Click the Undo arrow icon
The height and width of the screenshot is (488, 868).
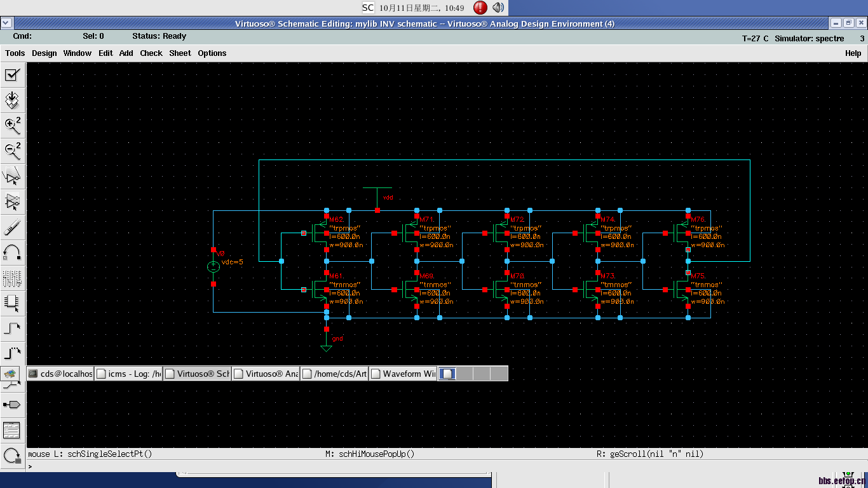coord(12,252)
